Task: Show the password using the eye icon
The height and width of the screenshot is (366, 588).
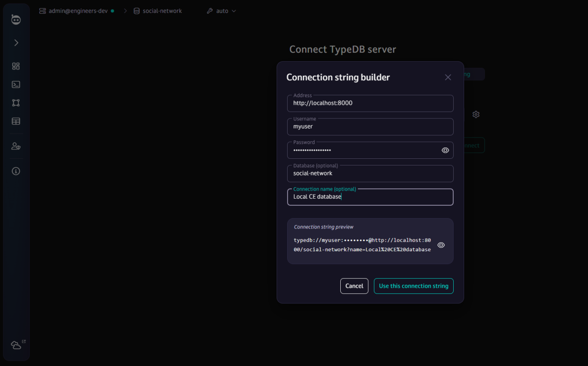Action: click(x=445, y=150)
